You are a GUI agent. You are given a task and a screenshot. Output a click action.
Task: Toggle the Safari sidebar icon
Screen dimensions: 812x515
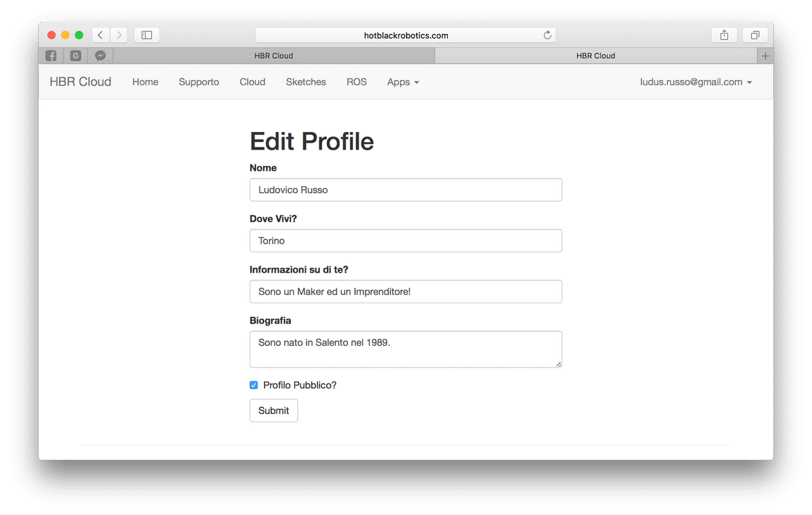click(x=147, y=35)
